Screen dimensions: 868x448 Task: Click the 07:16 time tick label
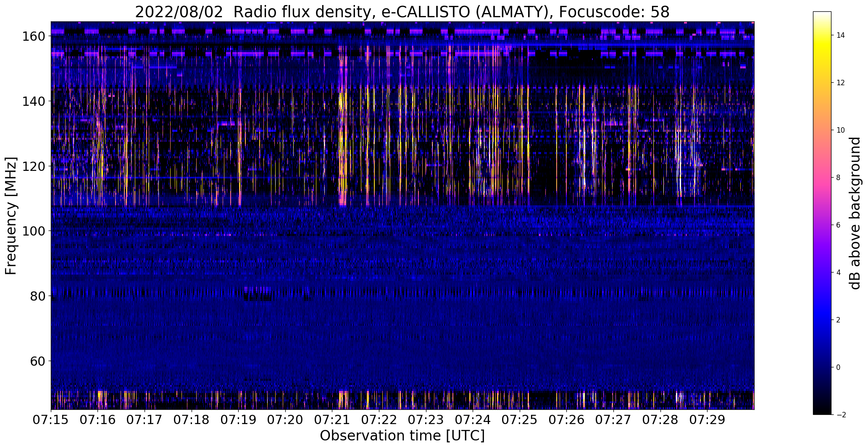pos(98,420)
